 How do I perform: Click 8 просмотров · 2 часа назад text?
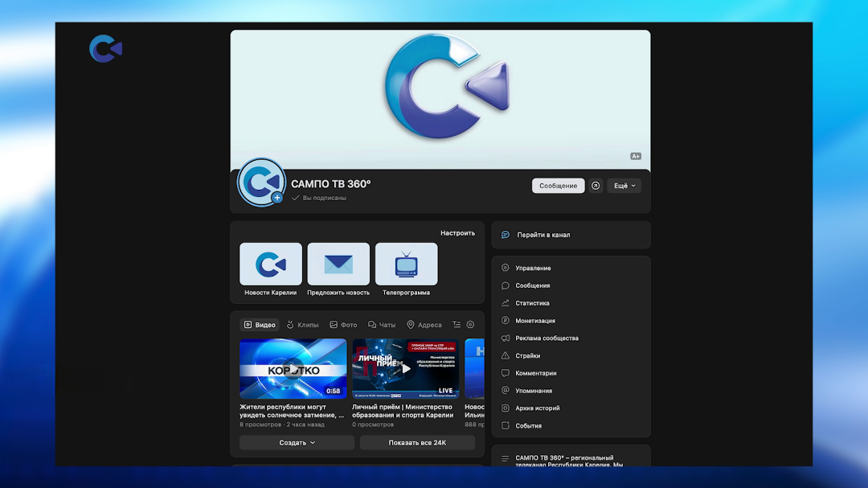point(282,424)
